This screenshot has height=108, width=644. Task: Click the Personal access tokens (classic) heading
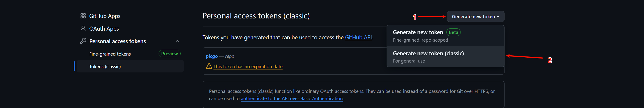(256, 16)
